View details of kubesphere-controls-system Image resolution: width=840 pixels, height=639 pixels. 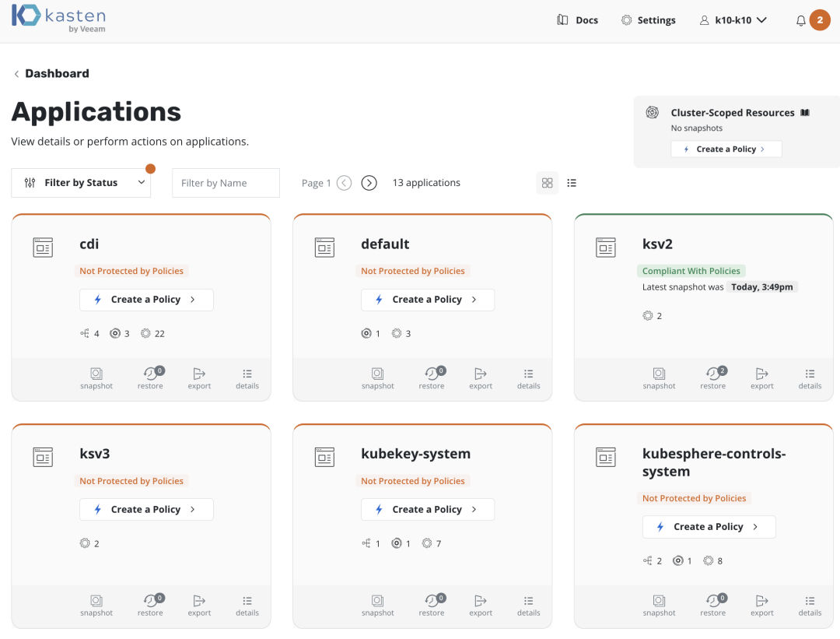coord(810,606)
